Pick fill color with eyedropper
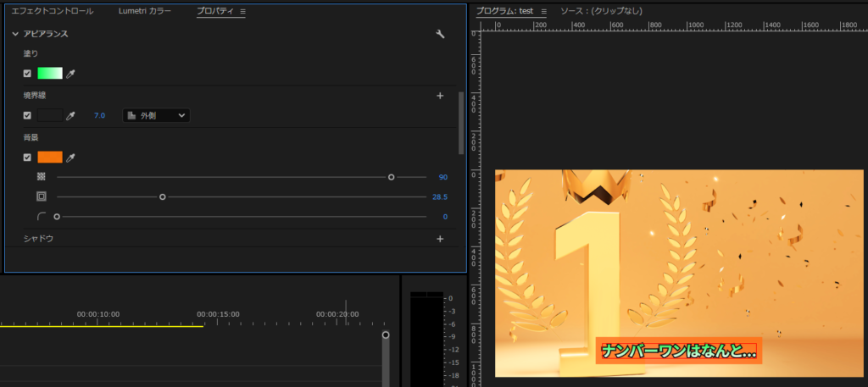 click(71, 74)
